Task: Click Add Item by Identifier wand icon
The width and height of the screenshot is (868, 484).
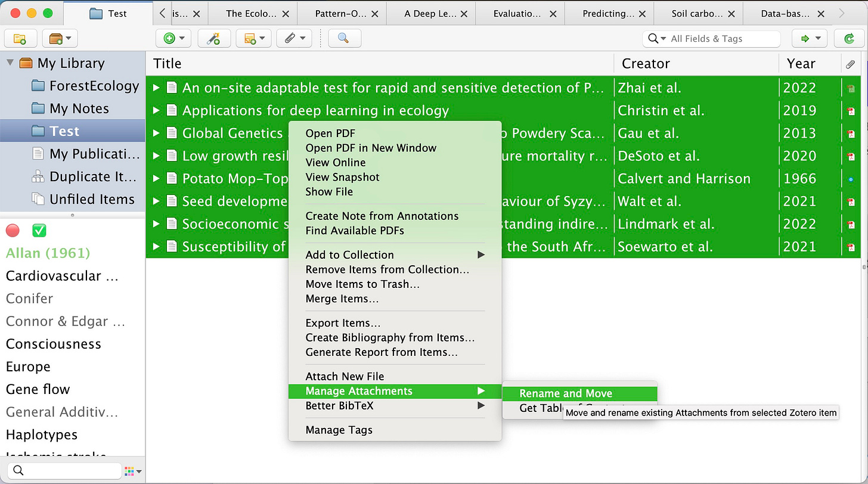Action: pyautogui.click(x=213, y=39)
